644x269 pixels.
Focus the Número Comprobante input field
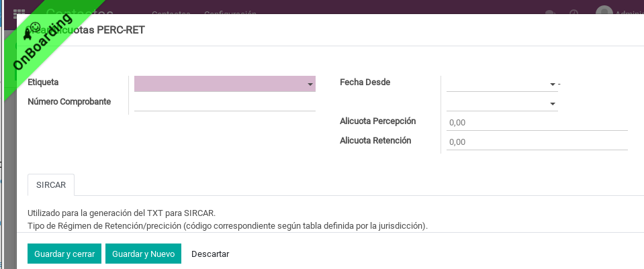225,103
